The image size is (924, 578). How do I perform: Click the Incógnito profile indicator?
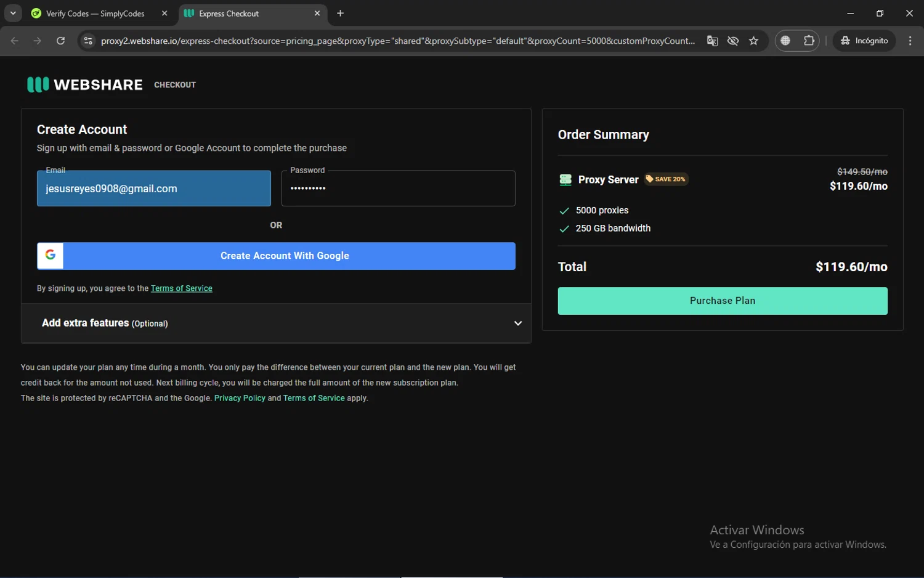(864, 41)
